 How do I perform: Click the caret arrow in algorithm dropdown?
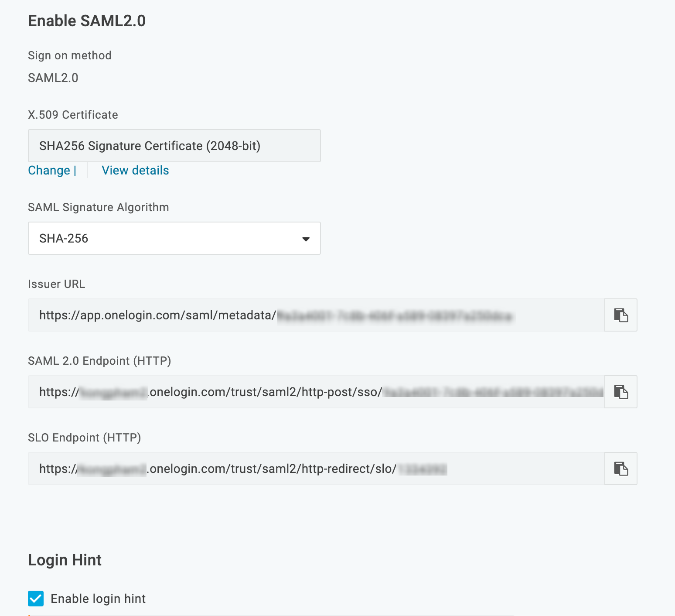point(306,239)
